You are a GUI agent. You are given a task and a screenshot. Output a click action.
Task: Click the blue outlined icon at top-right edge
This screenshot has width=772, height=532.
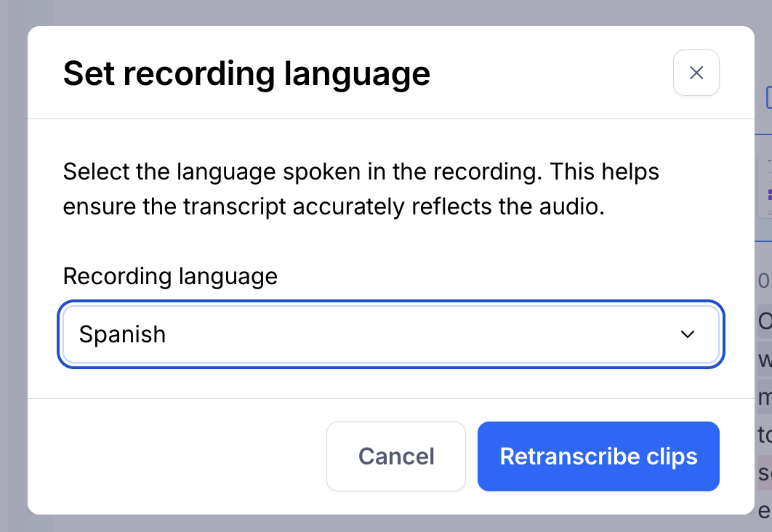coord(768,97)
